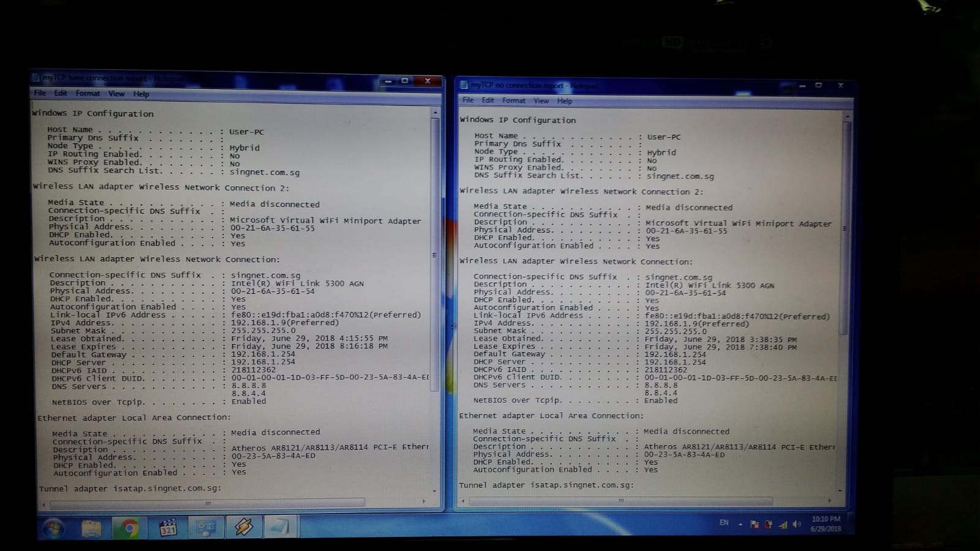Click '8.8.4.4' DNS server in right window
This screenshot has height=551, width=980.
[661, 393]
